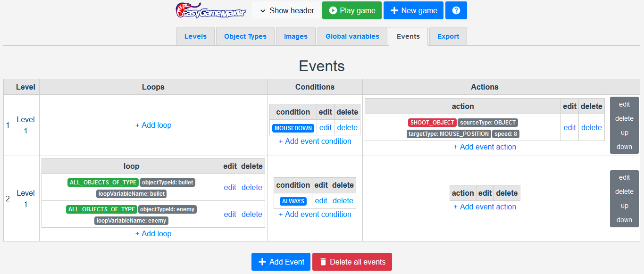Click the help question mark icon

coord(456,10)
